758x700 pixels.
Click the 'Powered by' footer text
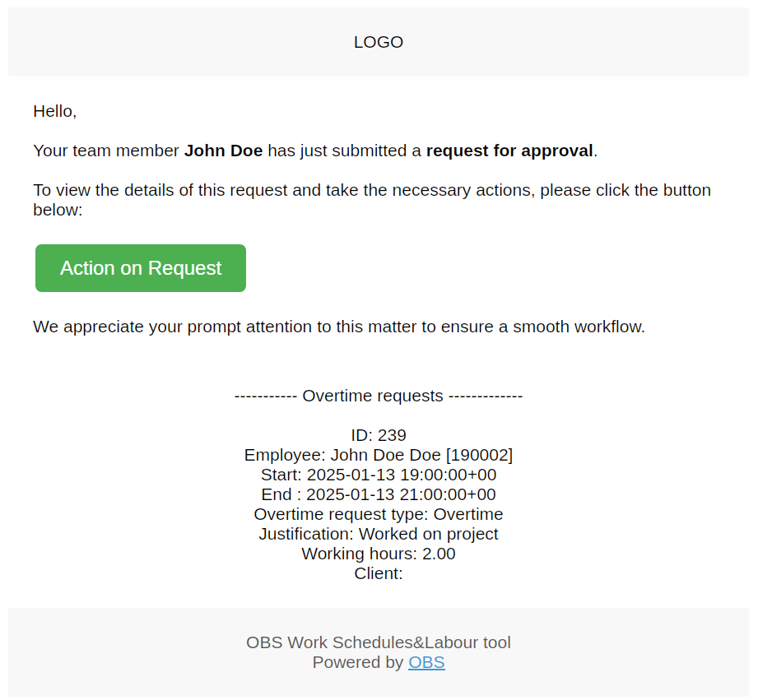click(357, 662)
